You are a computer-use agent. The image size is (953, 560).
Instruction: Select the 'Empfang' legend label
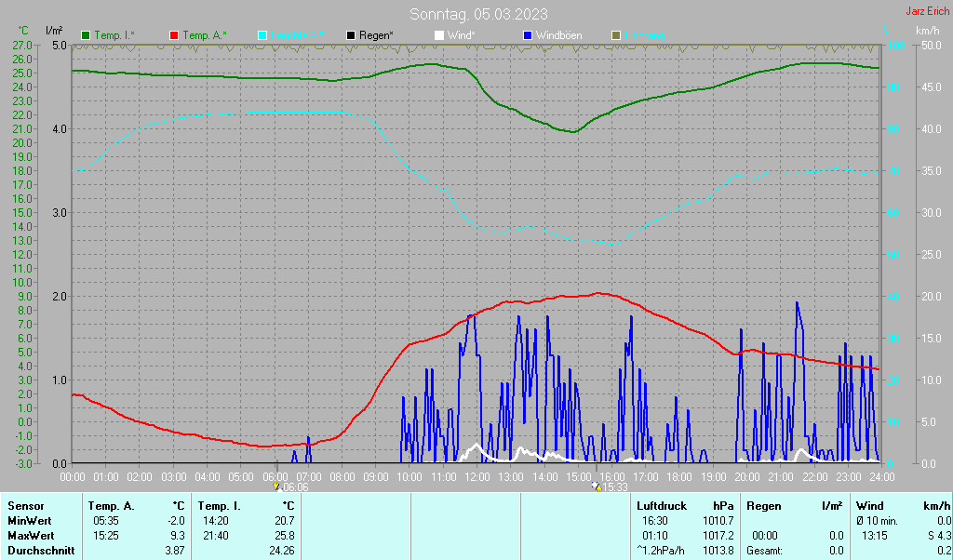click(644, 36)
